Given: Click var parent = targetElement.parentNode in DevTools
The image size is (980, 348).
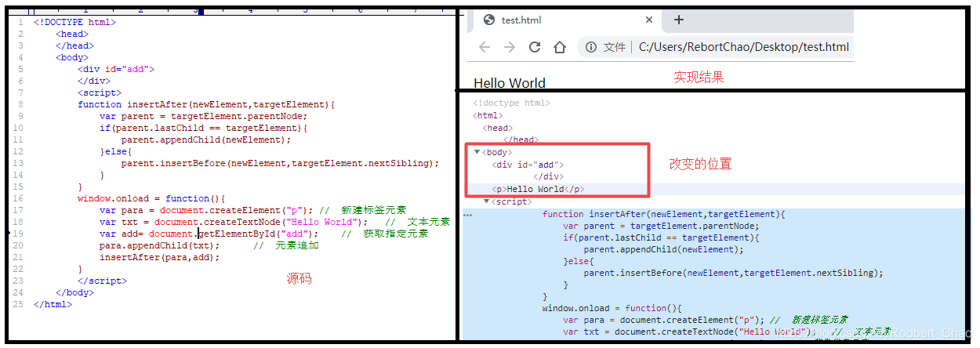Looking at the screenshot, I should pos(663,226).
